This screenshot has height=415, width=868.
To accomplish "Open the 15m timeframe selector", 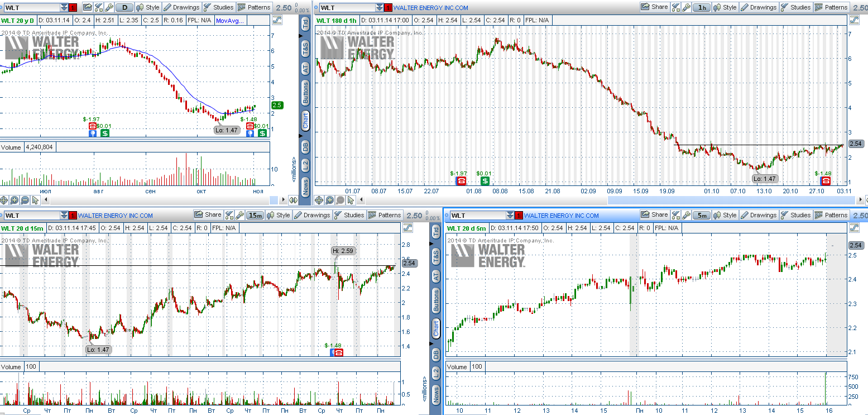I will click(256, 215).
